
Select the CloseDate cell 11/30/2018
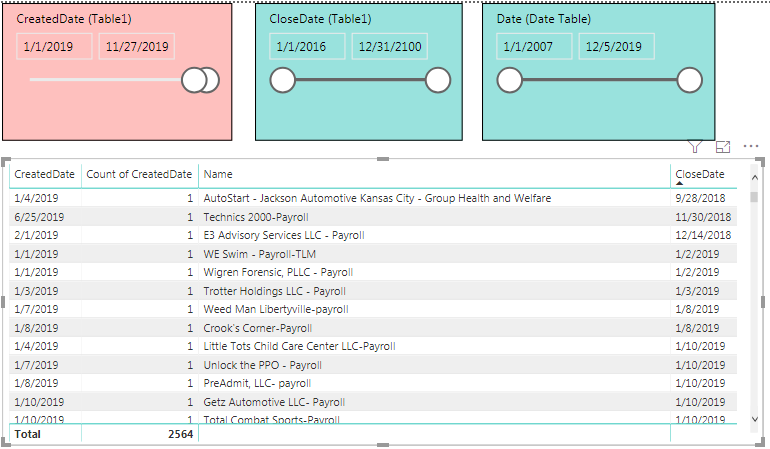(x=703, y=217)
